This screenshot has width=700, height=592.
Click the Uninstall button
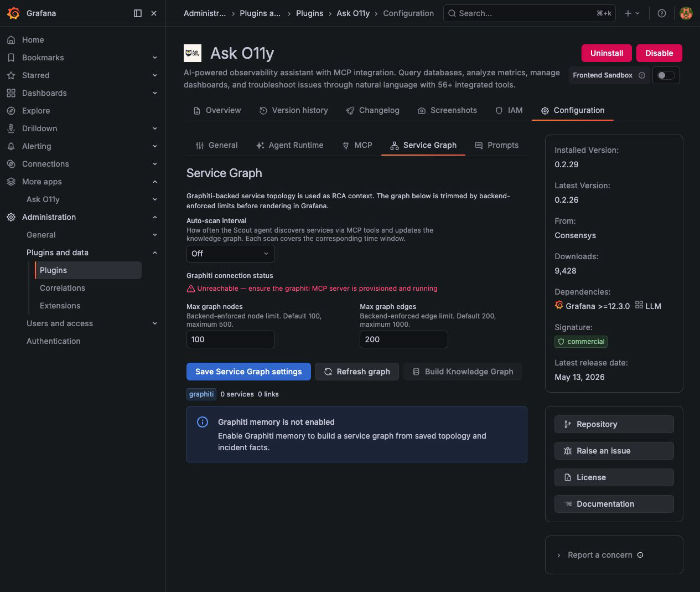607,53
